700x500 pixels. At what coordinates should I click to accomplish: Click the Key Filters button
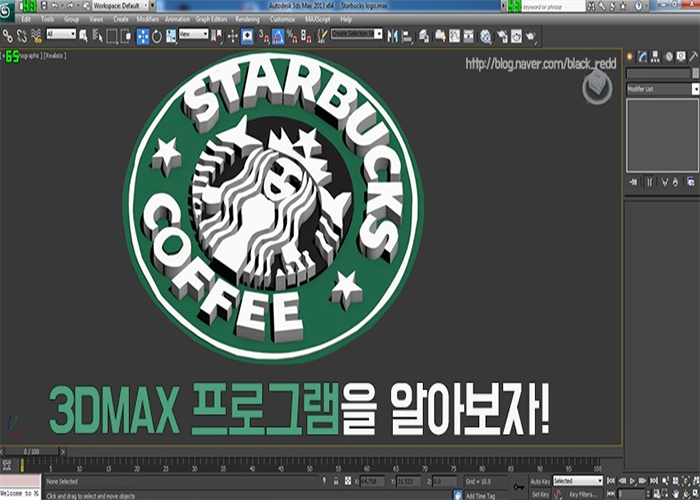coord(583,494)
